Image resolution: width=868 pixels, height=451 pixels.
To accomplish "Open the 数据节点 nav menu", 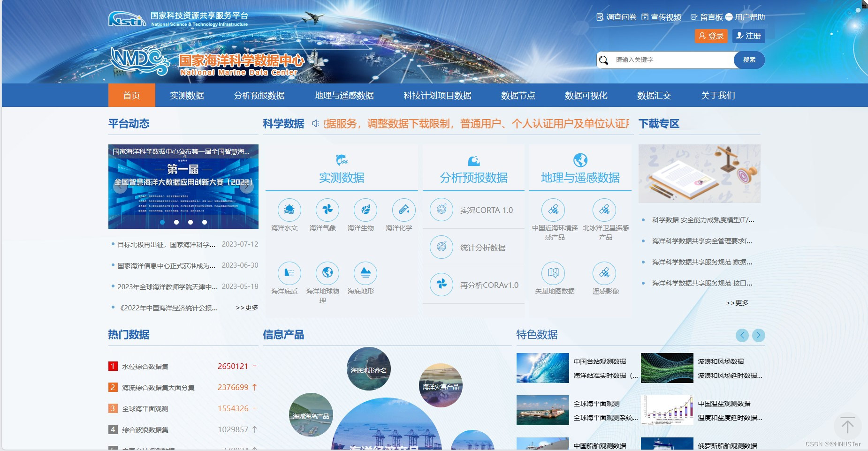I will pyautogui.click(x=518, y=96).
